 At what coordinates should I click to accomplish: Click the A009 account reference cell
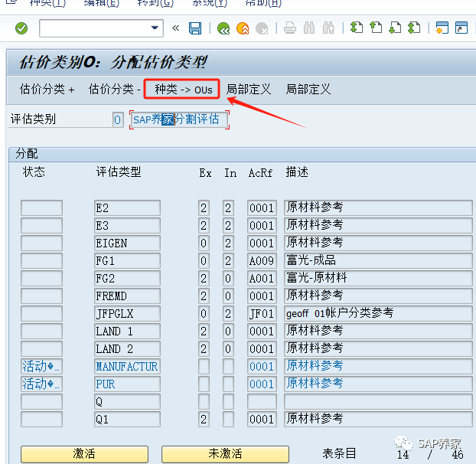tap(262, 261)
